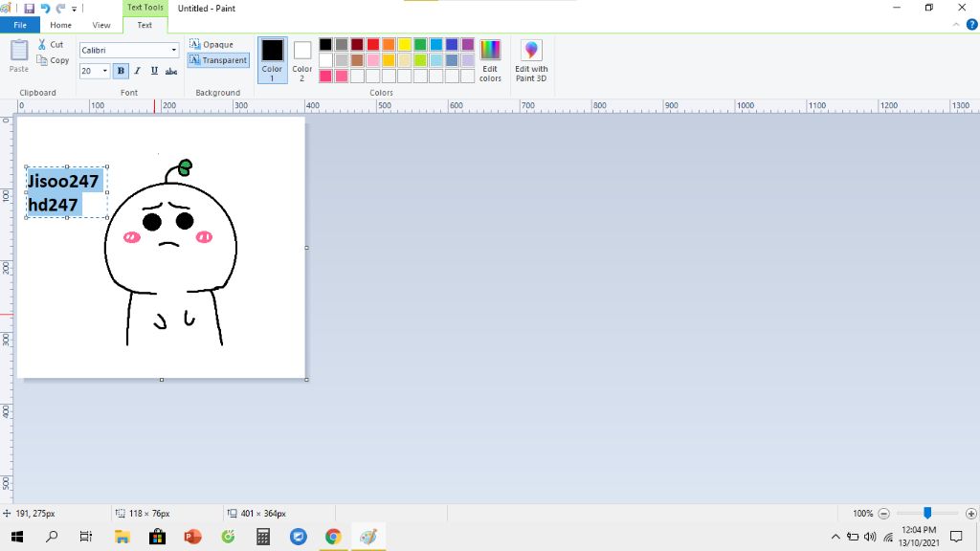Switch to the Home ribbon tab

pyautogui.click(x=60, y=25)
